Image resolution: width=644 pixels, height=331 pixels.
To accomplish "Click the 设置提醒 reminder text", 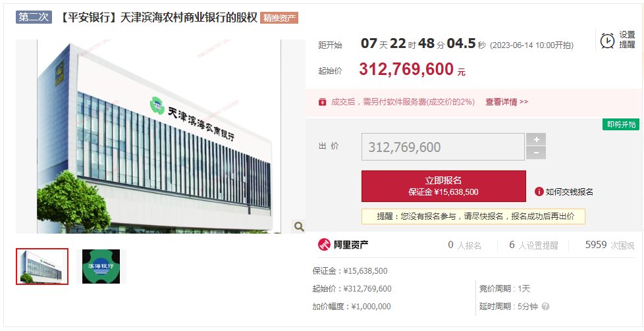I will point(627,40).
